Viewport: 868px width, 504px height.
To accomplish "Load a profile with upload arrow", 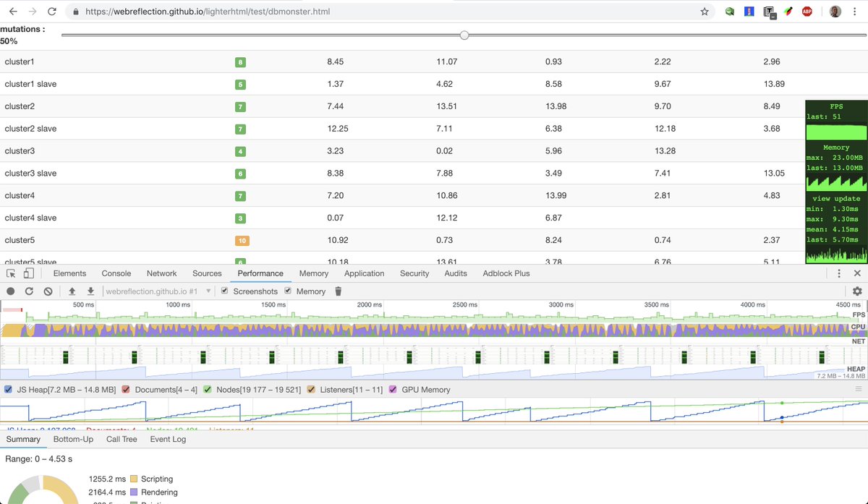I will [72, 291].
